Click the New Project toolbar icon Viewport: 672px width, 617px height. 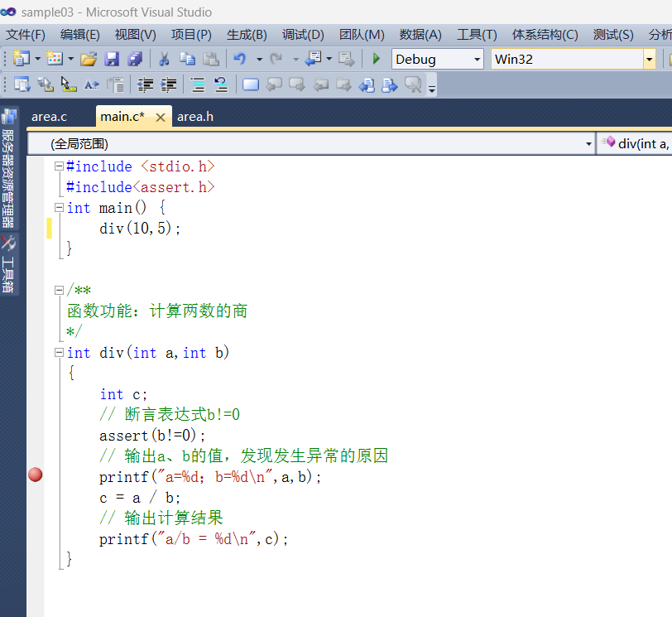(x=21, y=58)
